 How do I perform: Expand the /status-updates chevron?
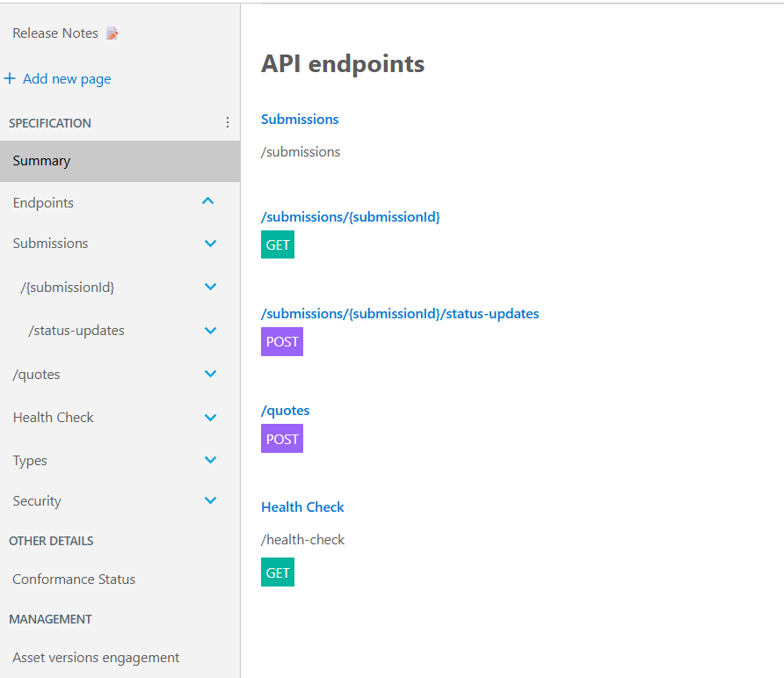click(x=209, y=330)
